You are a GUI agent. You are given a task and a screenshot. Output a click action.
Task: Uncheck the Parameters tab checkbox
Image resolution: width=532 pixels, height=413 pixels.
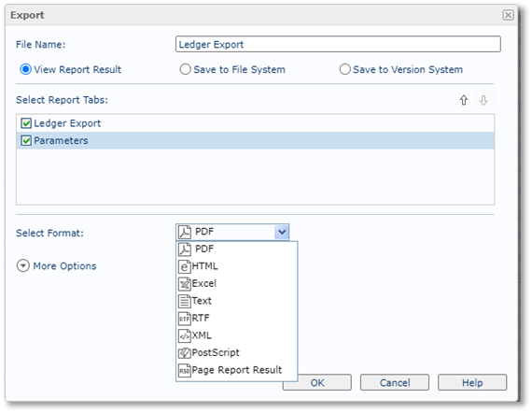(x=26, y=140)
